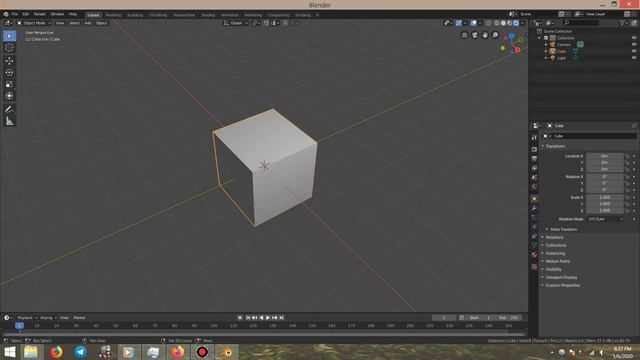Screen dimensions: 640x360
Task: Collapse the Transform panel
Action: point(555,146)
